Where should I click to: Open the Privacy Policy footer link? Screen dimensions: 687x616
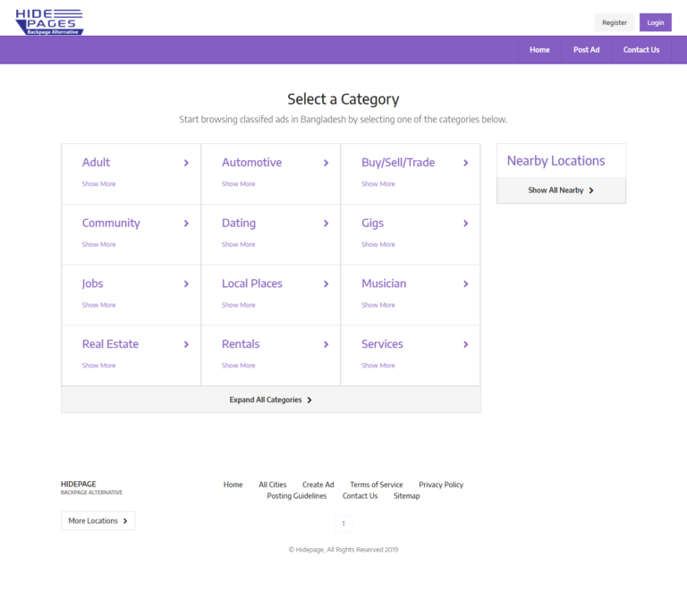point(441,485)
